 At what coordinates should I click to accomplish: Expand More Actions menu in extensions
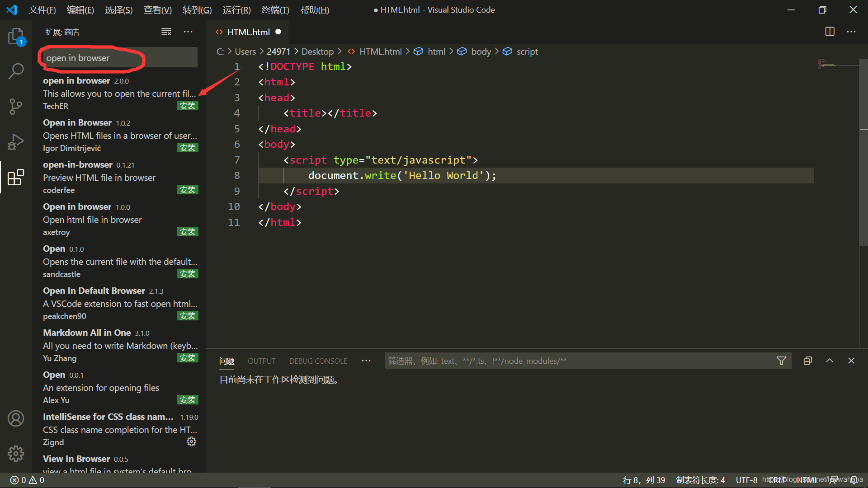click(188, 32)
